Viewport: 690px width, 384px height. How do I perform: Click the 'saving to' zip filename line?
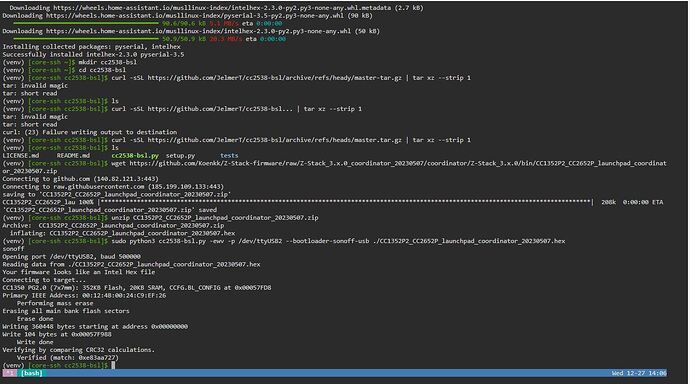click(x=117, y=194)
